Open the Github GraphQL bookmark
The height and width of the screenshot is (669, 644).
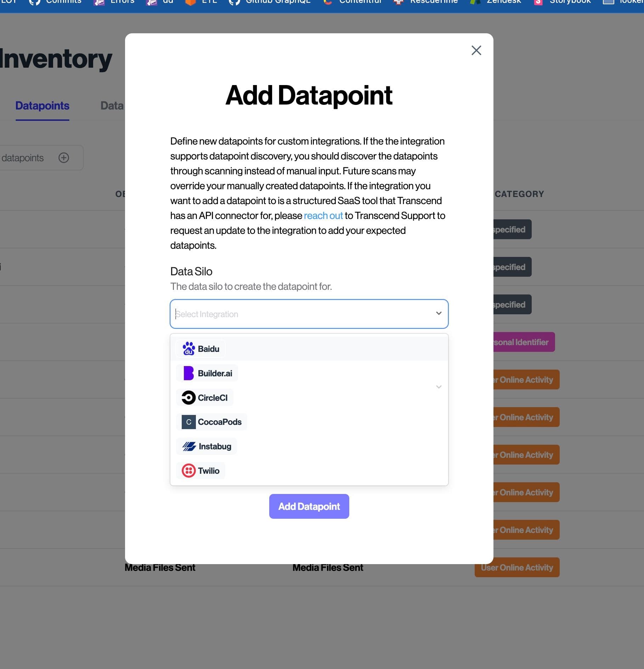pyautogui.click(x=278, y=2)
